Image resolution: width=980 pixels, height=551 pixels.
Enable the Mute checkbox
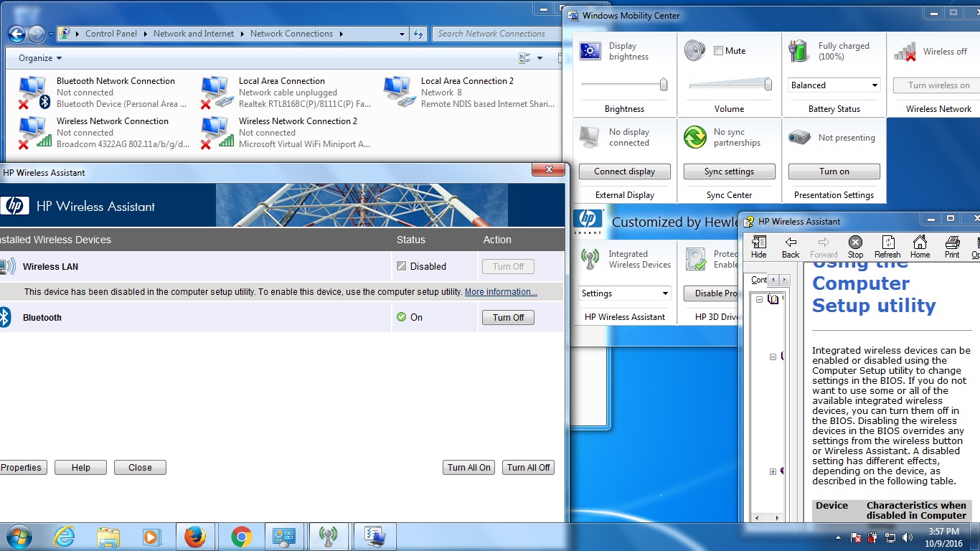719,51
